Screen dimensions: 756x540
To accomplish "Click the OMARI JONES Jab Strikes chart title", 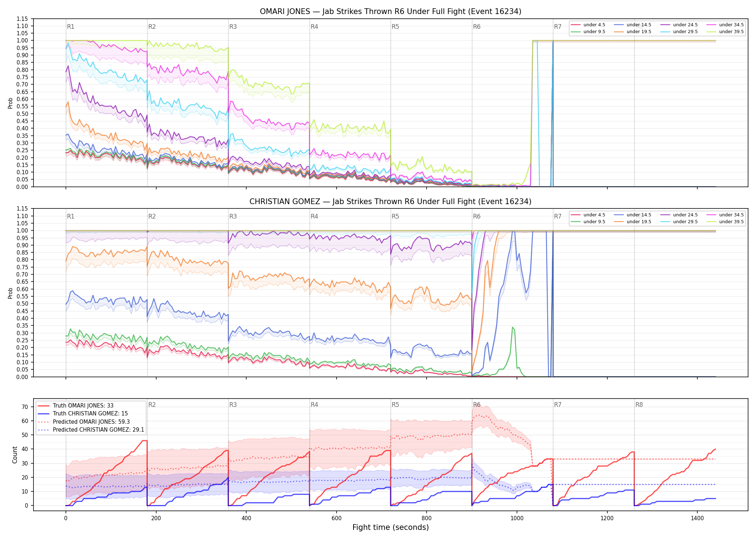I will pos(391,12).
